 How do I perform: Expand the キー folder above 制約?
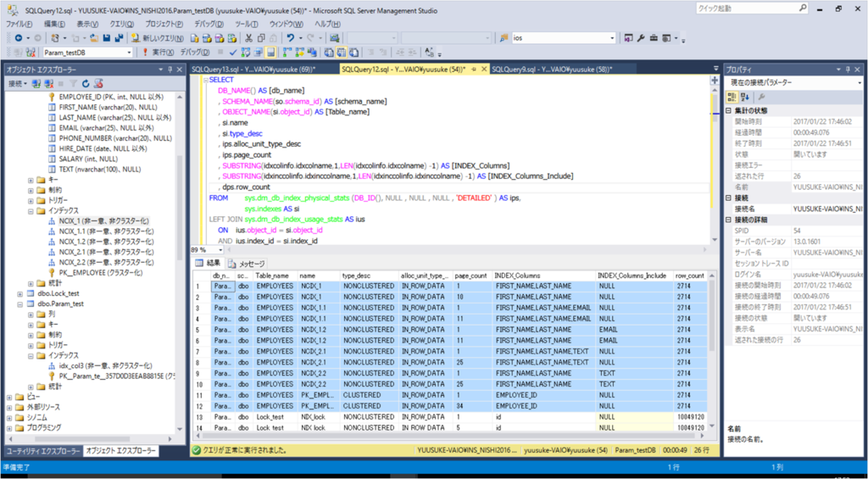click(31, 180)
